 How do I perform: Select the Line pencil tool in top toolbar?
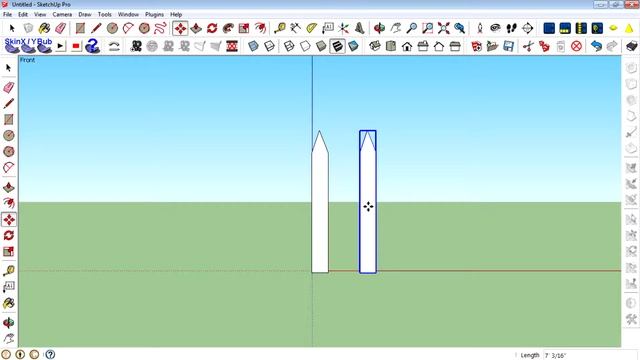(96, 28)
